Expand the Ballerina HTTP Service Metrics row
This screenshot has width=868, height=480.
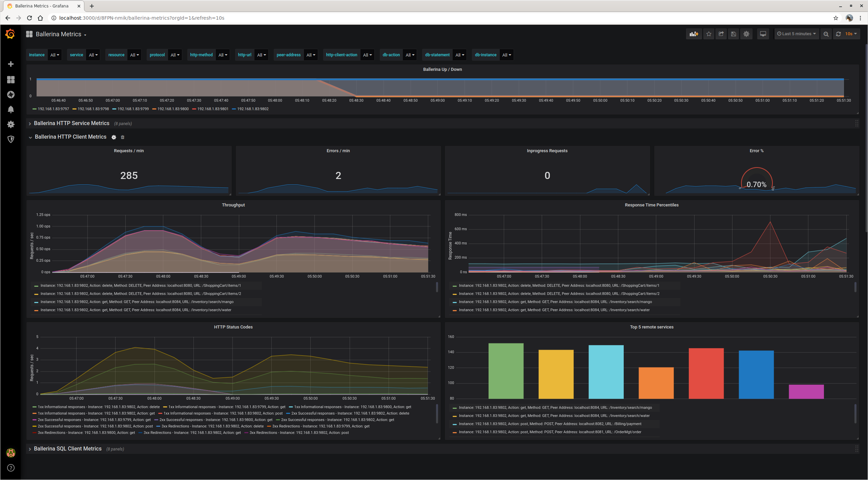coord(71,123)
